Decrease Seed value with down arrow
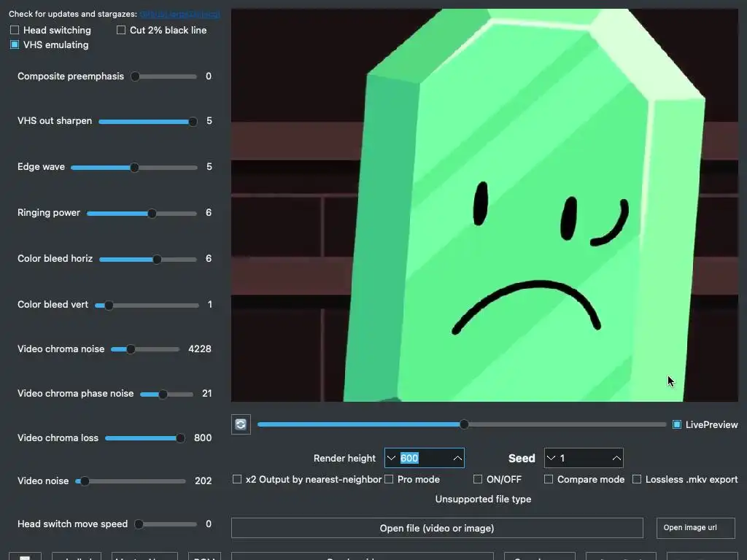The image size is (747, 560). (x=551, y=458)
